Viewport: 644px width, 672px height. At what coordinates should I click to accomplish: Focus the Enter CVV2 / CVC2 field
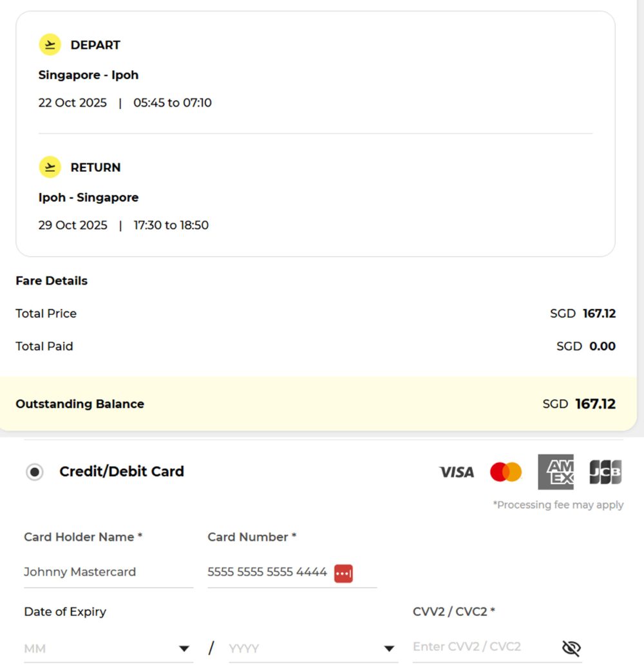point(483,647)
